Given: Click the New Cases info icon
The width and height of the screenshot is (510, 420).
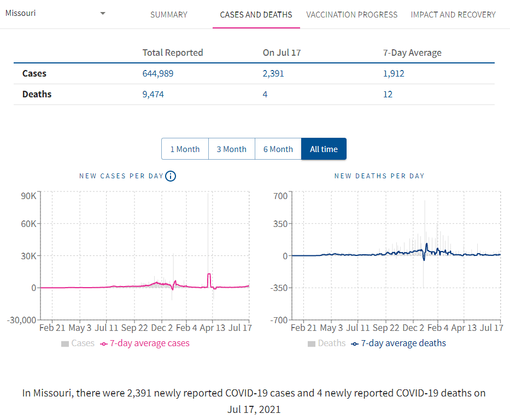Looking at the screenshot, I should tap(171, 176).
